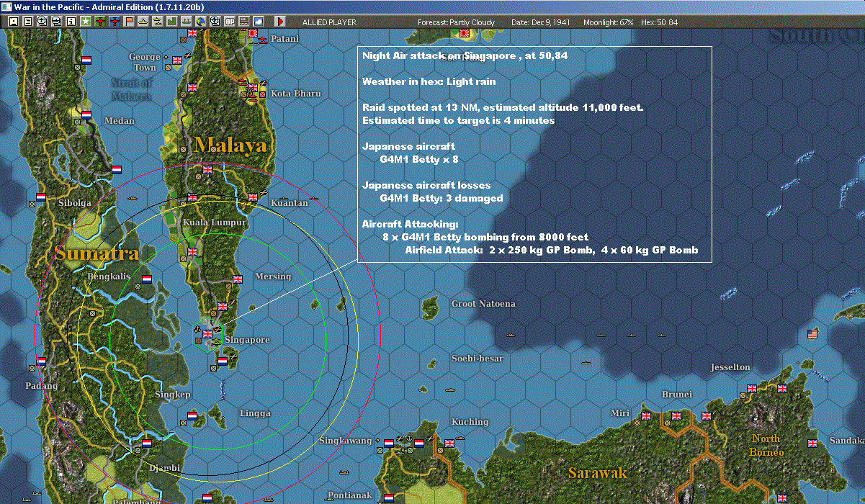Screen dimensions: 865x504
Task: Click the red play arrow button
Action: coord(280,22)
